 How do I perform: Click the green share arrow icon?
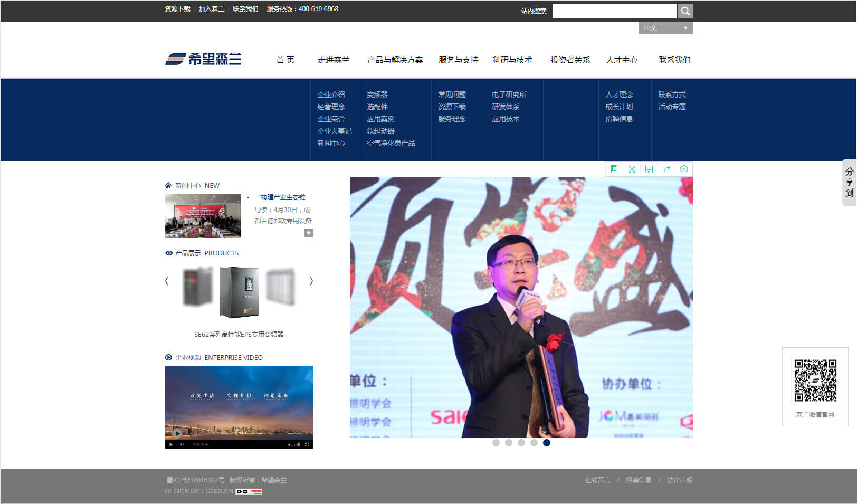[666, 169]
